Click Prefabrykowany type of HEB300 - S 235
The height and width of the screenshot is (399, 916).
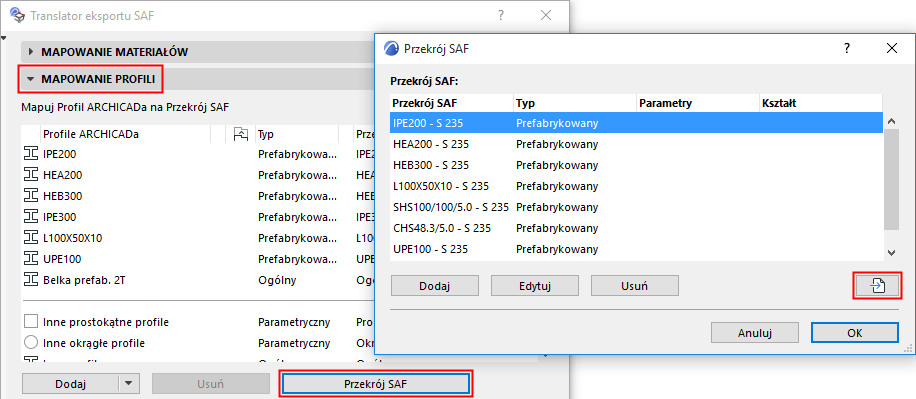click(557, 165)
